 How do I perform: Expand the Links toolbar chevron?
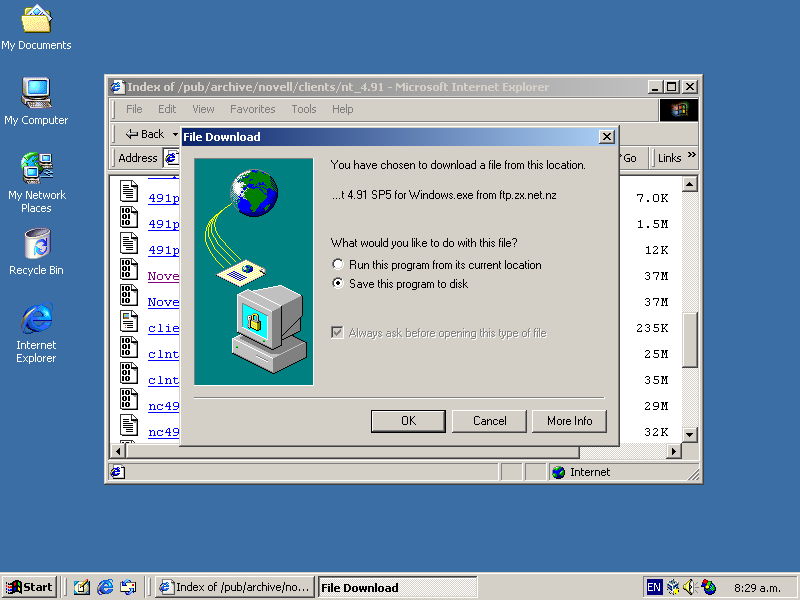(x=691, y=155)
